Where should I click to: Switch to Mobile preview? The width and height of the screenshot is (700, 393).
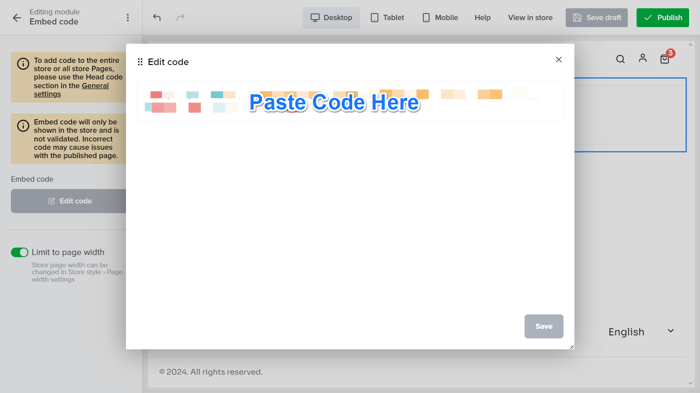[x=440, y=18]
